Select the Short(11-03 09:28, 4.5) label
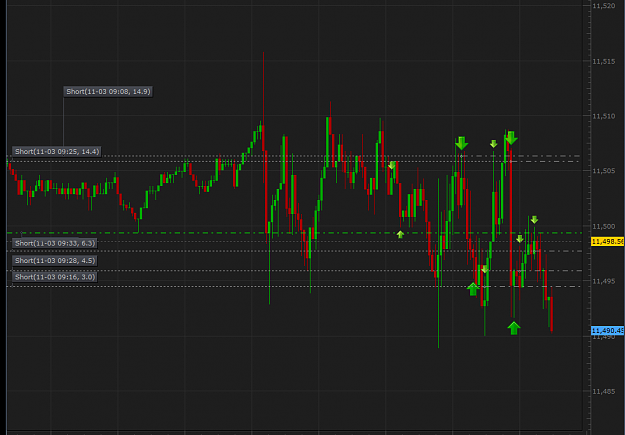The width and height of the screenshot is (625, 435). coord(55,260)
